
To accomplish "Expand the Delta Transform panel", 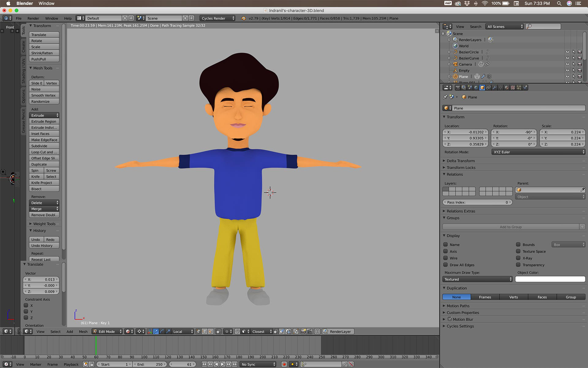I will [x=460, y=161].
